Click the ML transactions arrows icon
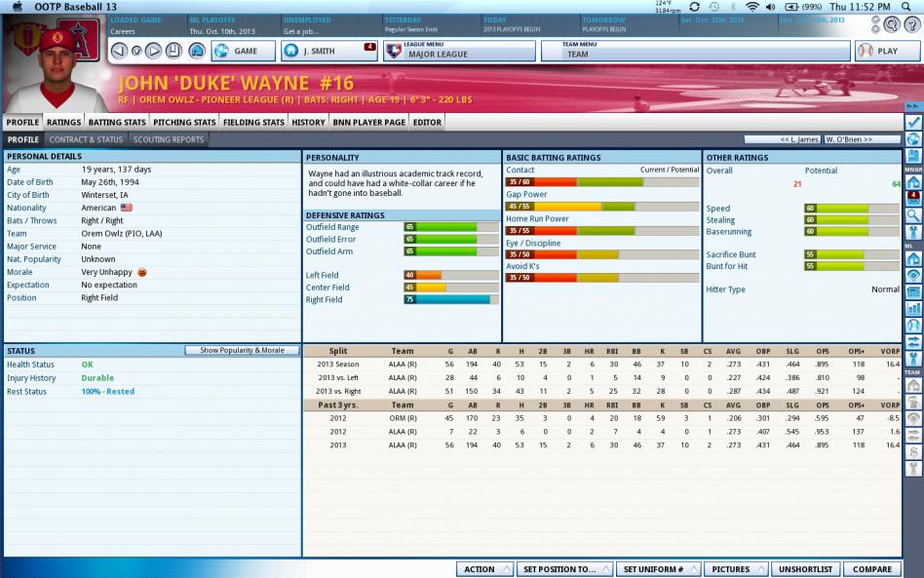The width and height of the screenshot is (924, 578). tap(913, 342)
